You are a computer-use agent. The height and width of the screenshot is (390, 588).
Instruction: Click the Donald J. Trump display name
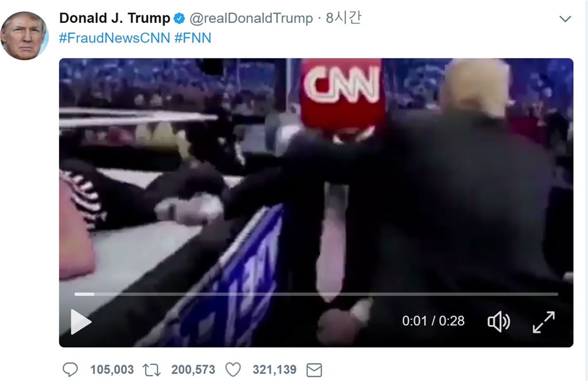coord(115,18)
